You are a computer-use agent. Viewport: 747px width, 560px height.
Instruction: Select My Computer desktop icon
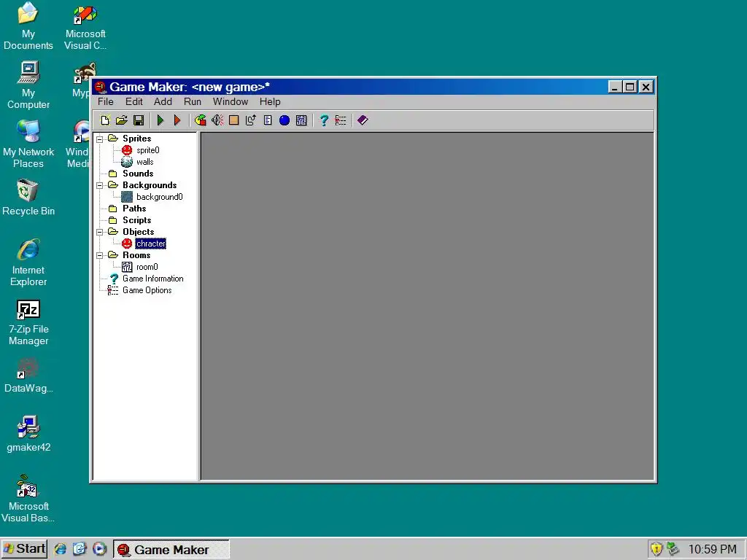(28, 85)
